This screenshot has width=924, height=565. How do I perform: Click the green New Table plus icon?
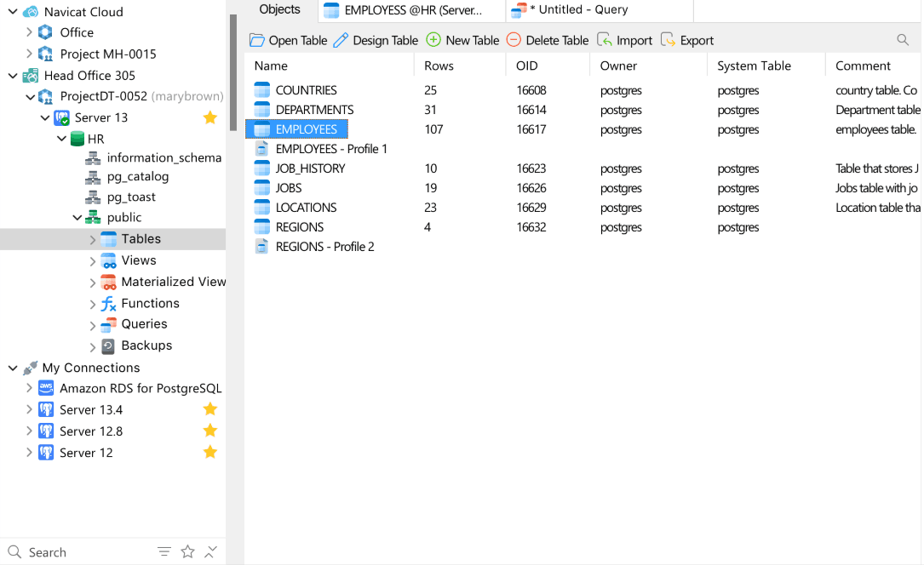coord(433,40)
